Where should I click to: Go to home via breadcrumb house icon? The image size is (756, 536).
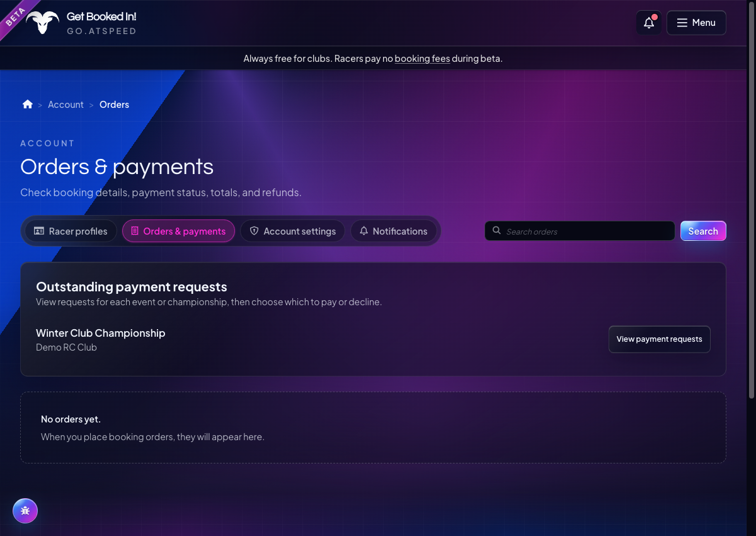click(28, 104)
